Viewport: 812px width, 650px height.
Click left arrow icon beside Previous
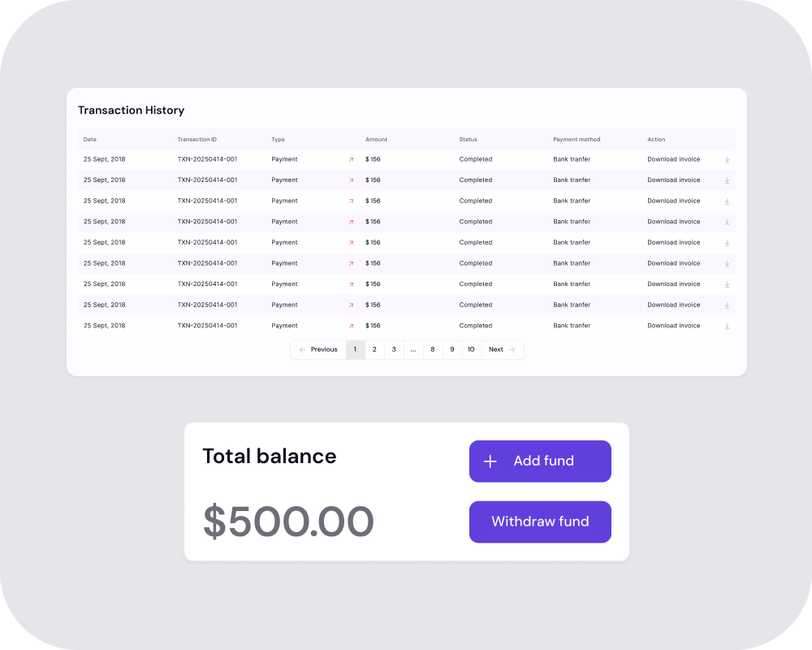click(302, 350)
